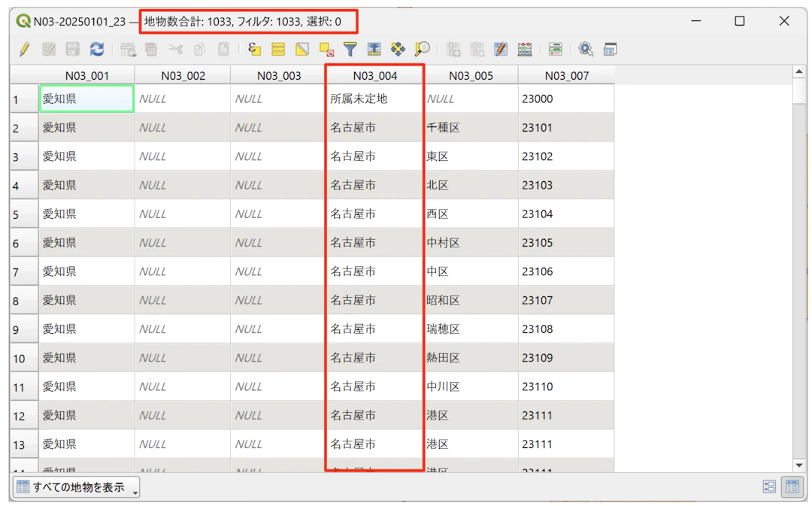The width and height of the screenshot is (812, 506).
Task: Sort by the N03_004 column header
Action: (374, 74)
